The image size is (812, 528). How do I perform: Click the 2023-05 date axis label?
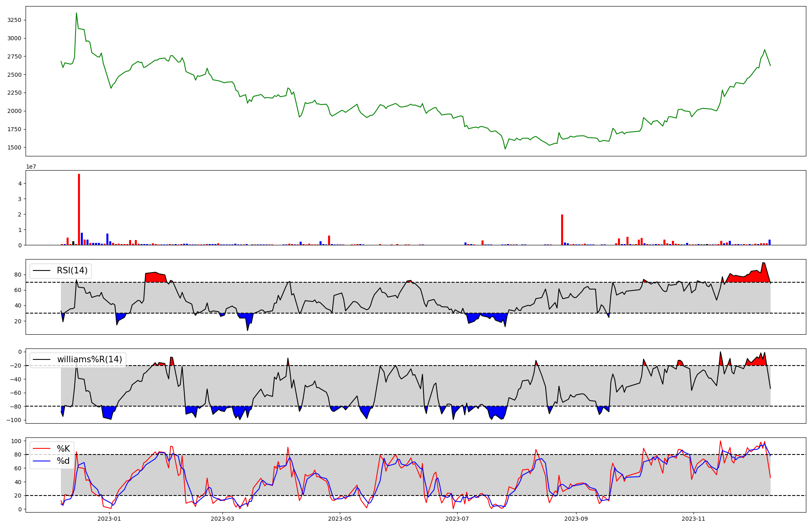pyautogui.click(x=340, y=519)
